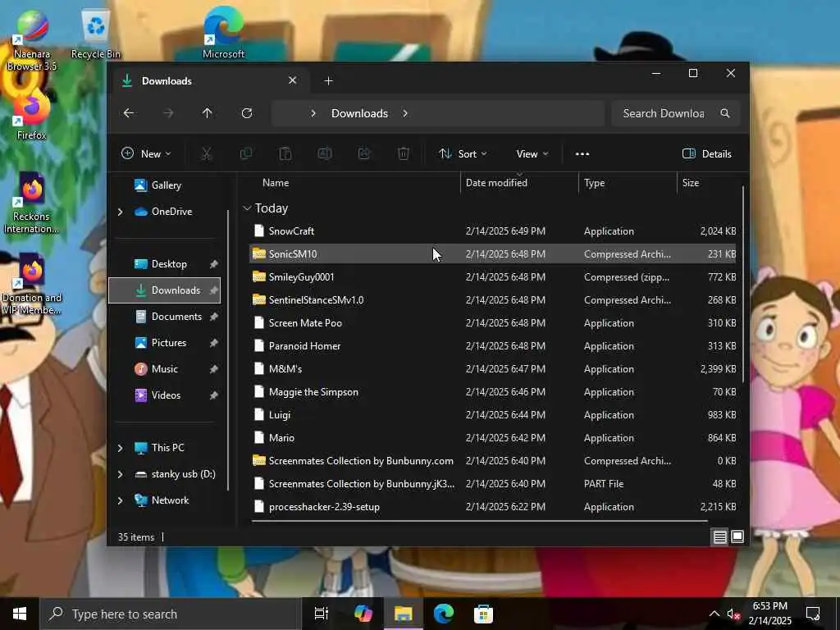Open the See more three-dots menu
The image size is (840, 630).
pos(582,153)
